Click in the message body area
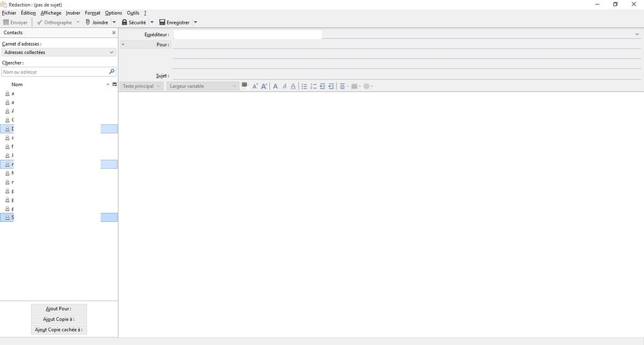644x345 pixels. pyautogui.click(x=381, y=214)
